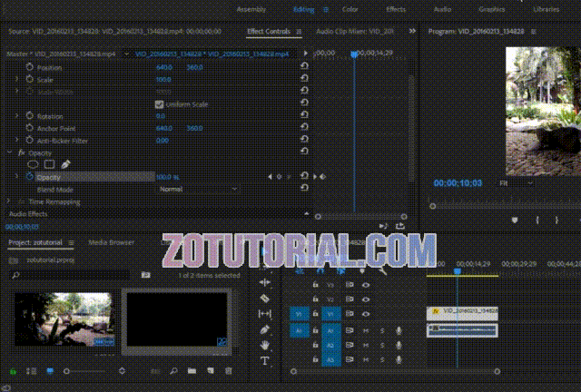Expand the Rotation property
581x392 pixels.
[16, 115]
